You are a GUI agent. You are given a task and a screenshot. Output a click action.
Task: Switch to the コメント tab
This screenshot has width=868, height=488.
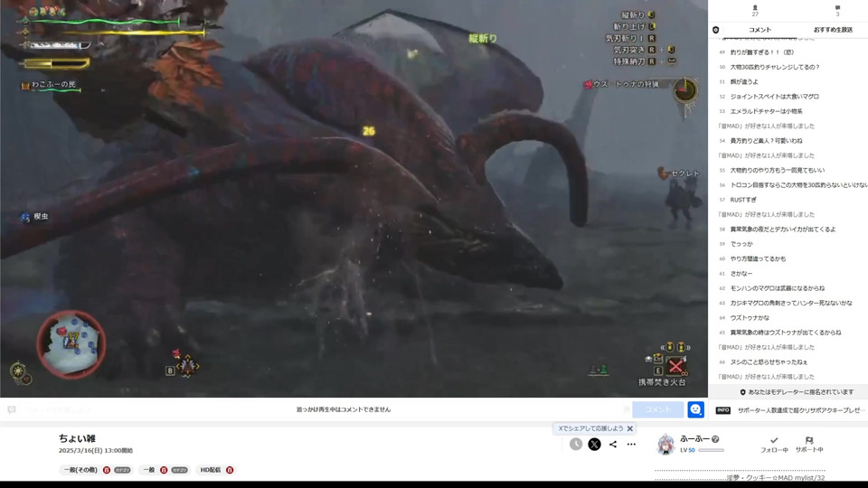coord(759,30)
